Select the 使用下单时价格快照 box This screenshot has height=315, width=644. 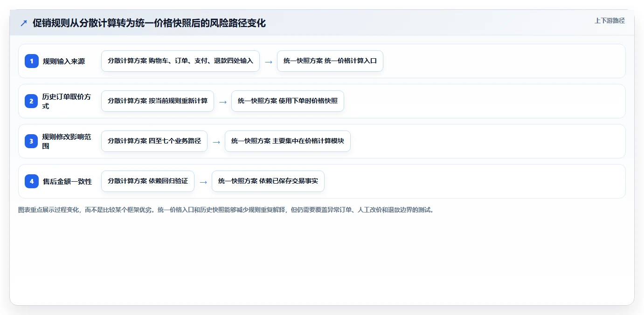click(288, 101)
